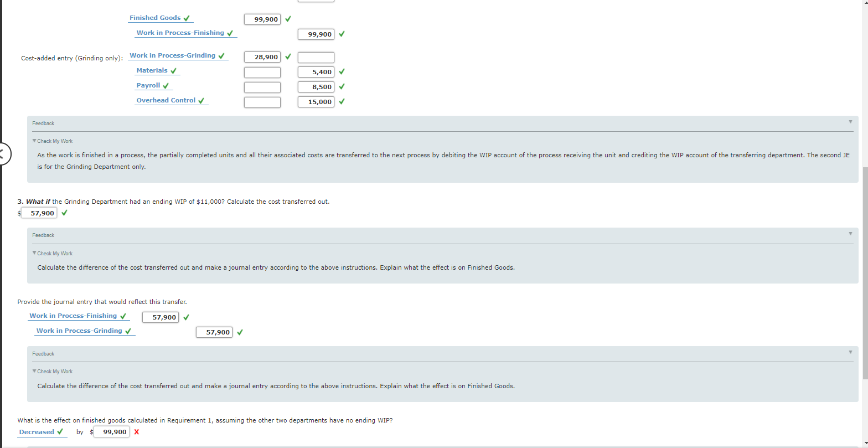Open the Payroll account dropdown
Screen dimensions: 868x448
pos(154,86)
